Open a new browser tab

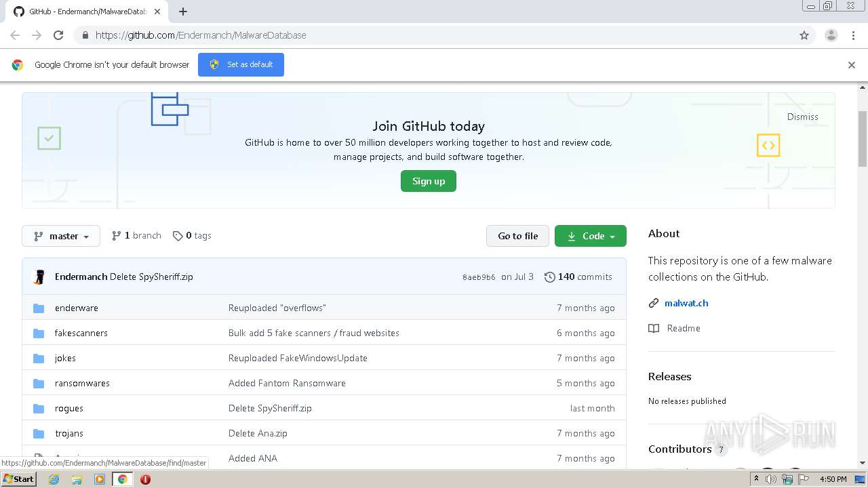[x=183, y=12]
